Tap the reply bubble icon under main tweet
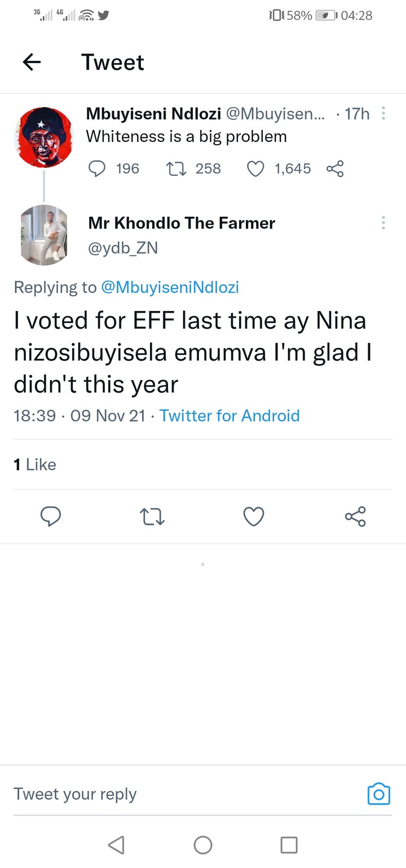The width and height of the screenshot is (406, 868). [x=51, y=516]
